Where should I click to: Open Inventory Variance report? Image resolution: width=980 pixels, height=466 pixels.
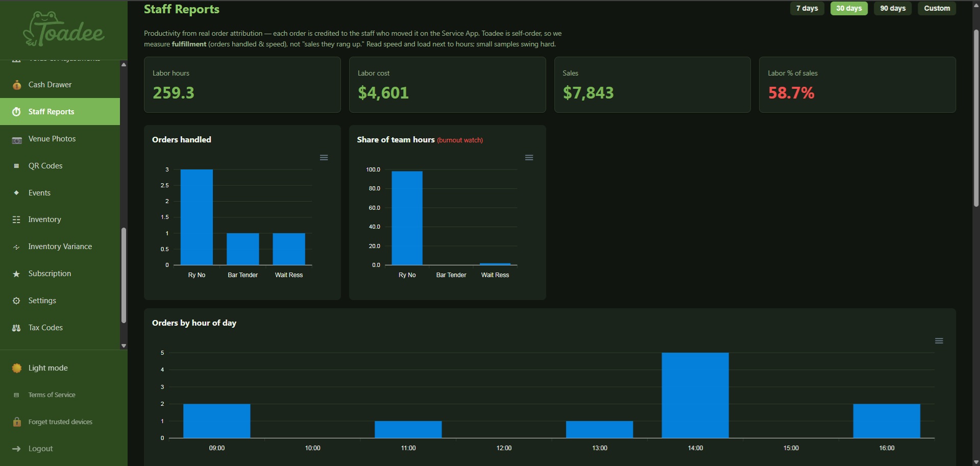point(60,247)
